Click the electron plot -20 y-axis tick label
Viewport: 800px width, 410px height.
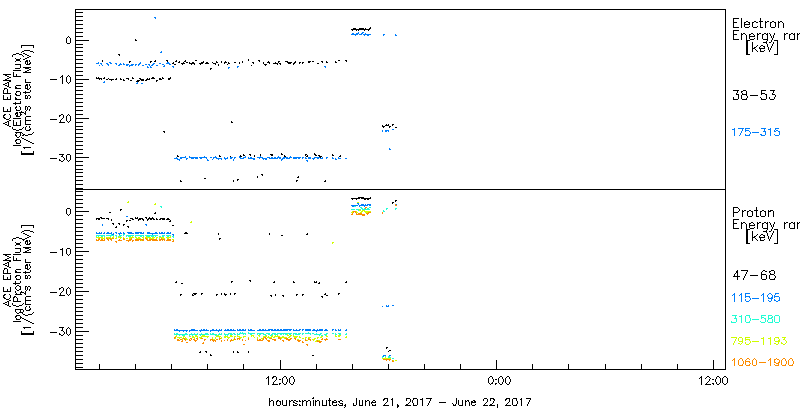coord(59,118)
